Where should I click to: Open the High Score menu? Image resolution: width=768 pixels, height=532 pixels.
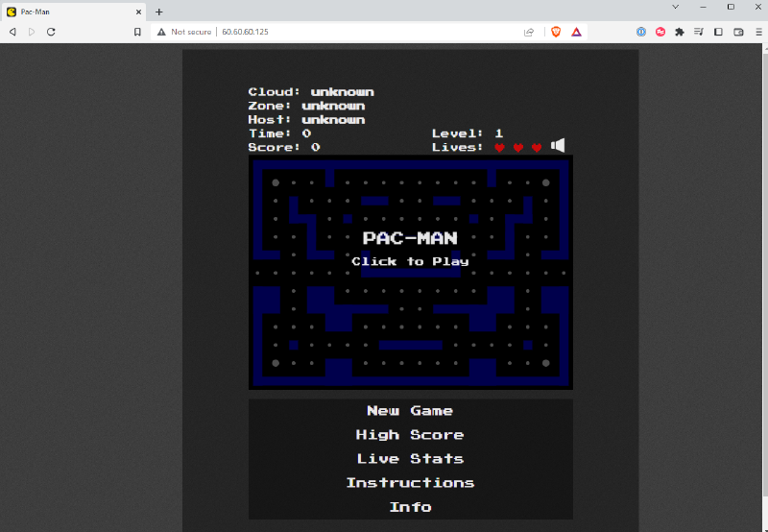410,434
